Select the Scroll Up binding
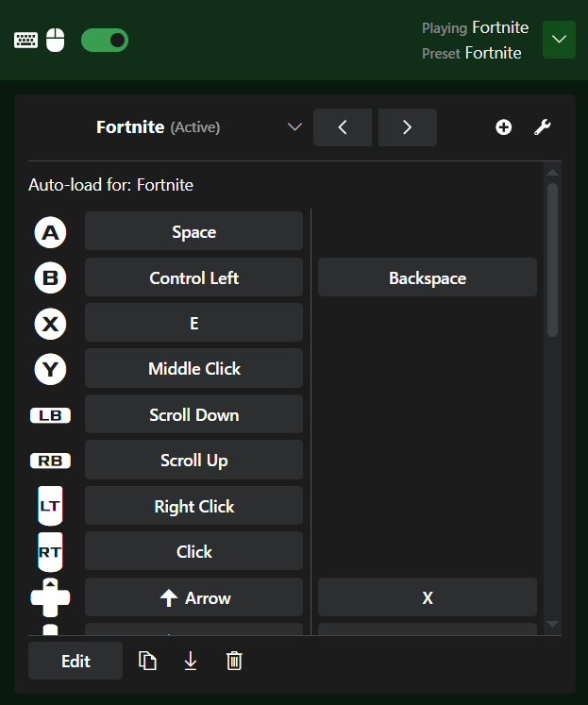 [193, 460]
